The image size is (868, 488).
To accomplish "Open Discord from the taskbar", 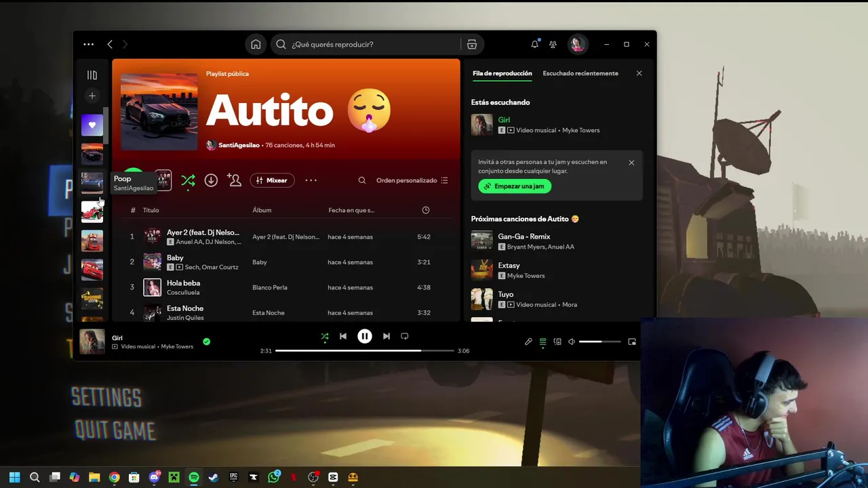I will point(154,477).
